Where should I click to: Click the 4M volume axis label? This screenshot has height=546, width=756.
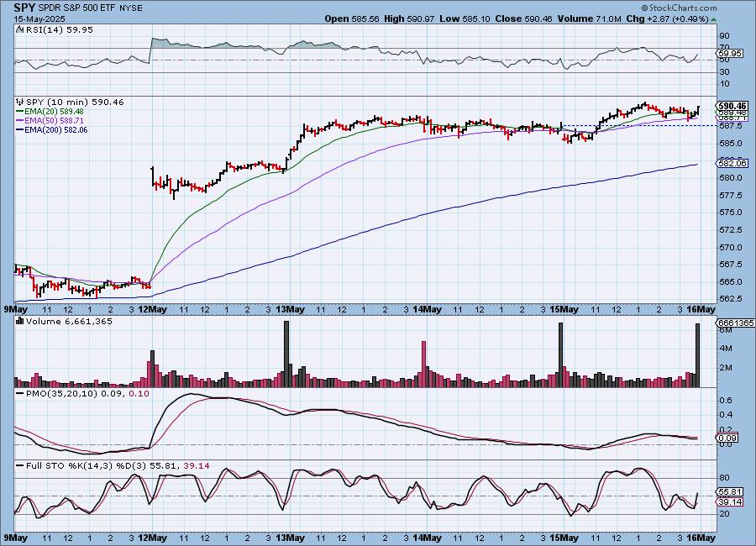point(726,349)
